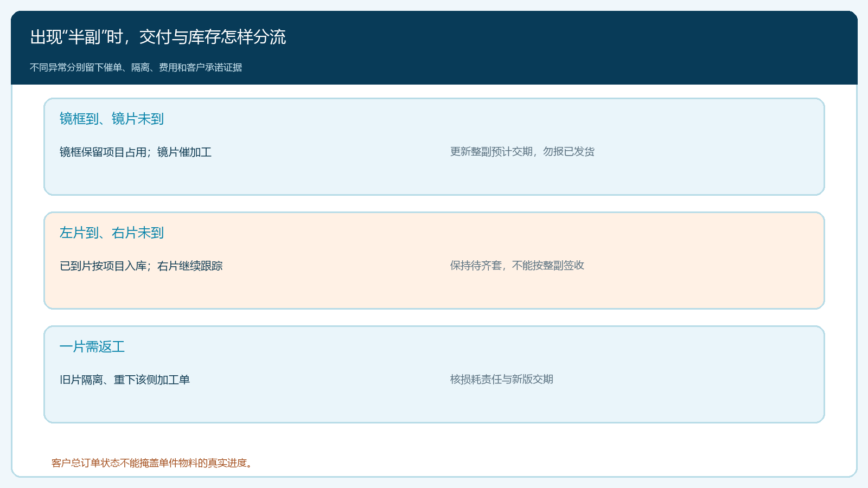Click the slide title about “半副” 分流
Image resolution: width=868 pixels, height=488 pixels.
[158, 37]
